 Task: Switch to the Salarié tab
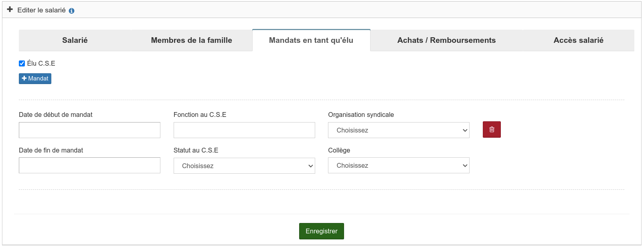point(75,40)
